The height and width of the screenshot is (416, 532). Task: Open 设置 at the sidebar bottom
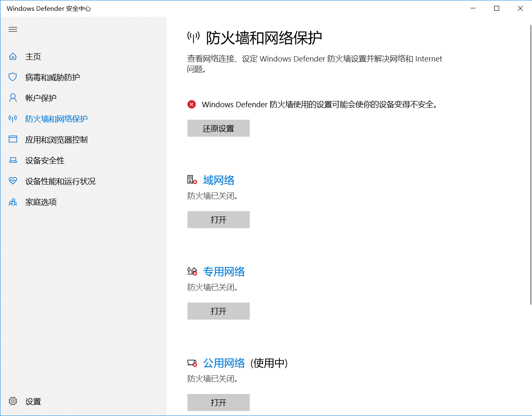point(83,401)
